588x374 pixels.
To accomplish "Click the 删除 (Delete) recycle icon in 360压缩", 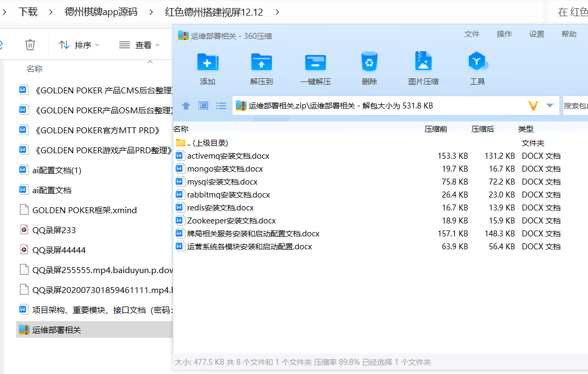I will pyautogui.click(x=370, y=62).
